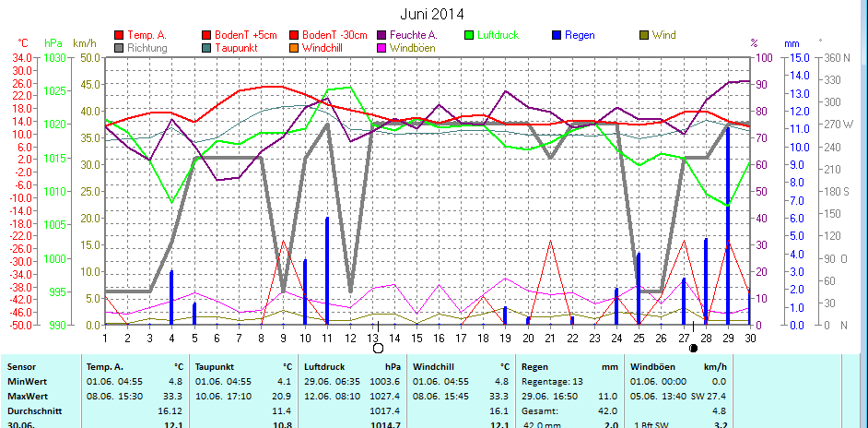
Task: Select the Taupunkt legend label
Action: (237, 48)
